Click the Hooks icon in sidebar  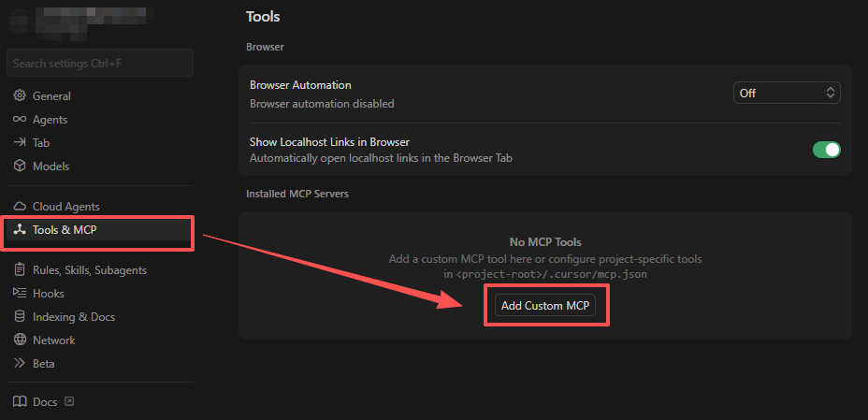[x=20, y=294]
